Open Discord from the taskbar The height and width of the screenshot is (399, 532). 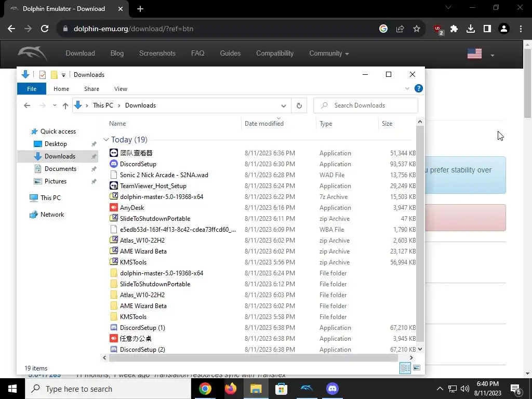pyautogui.click(x=332, y=389)
